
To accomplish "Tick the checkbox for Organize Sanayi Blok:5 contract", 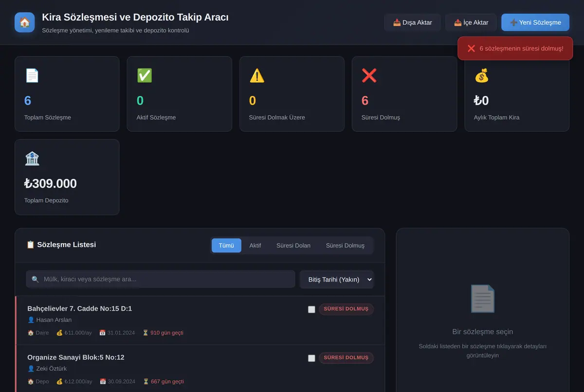I will point(311,358).
